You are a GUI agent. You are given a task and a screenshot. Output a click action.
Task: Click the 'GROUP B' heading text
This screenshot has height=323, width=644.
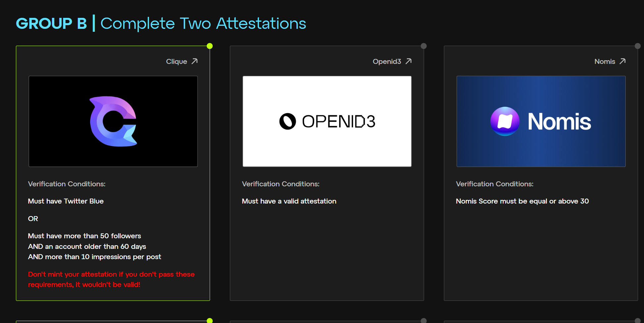(x=51, y=23)
